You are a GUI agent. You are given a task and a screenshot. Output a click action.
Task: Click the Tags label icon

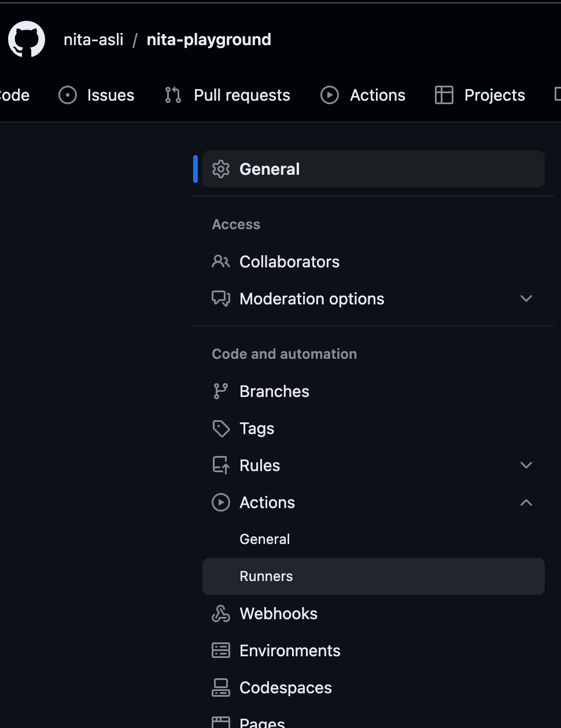coord(221,428)
